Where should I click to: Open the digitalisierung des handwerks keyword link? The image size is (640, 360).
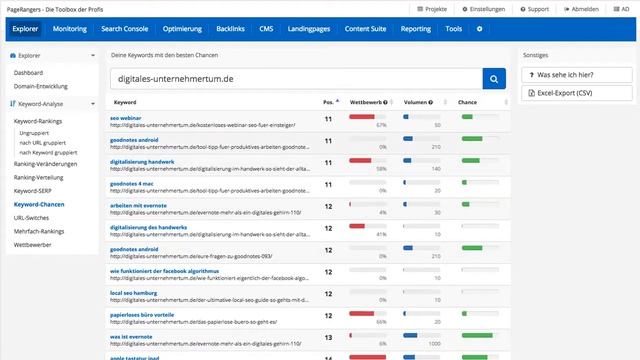point(148,227)
